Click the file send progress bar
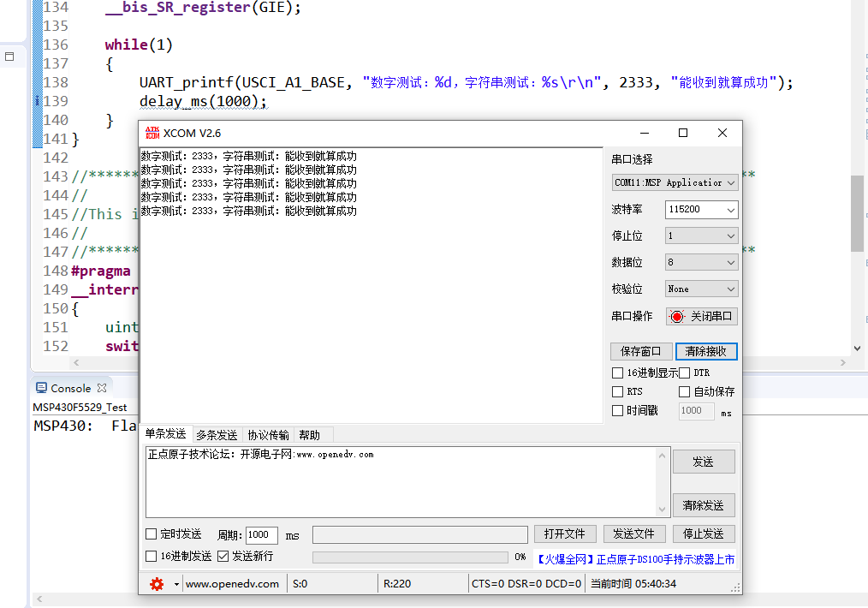 pyautogui.click(x=410, y=557)
